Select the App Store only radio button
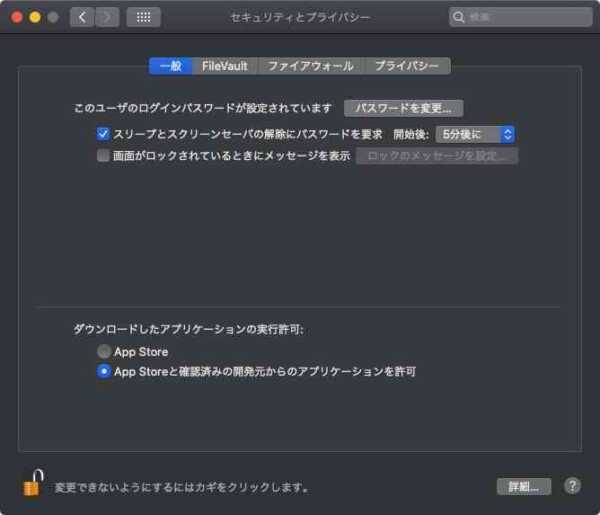The height and width of the screenshot is (515, 600). click(x=103, y=352)
